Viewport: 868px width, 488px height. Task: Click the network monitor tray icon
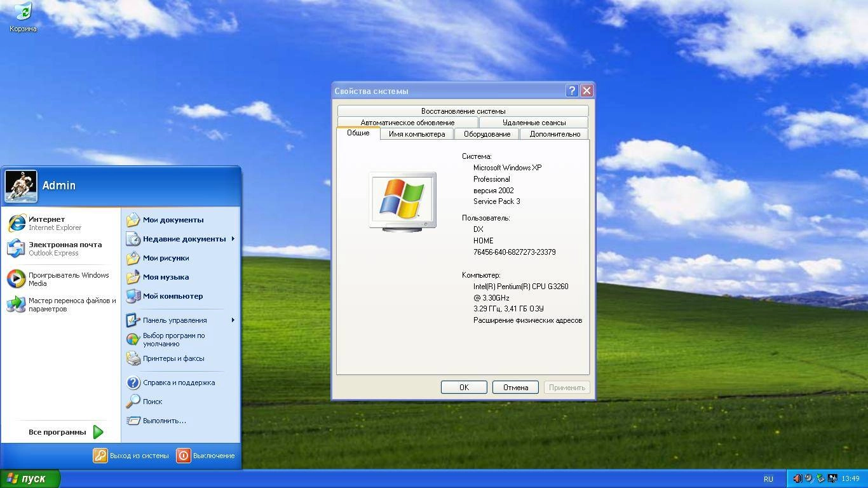832,478
